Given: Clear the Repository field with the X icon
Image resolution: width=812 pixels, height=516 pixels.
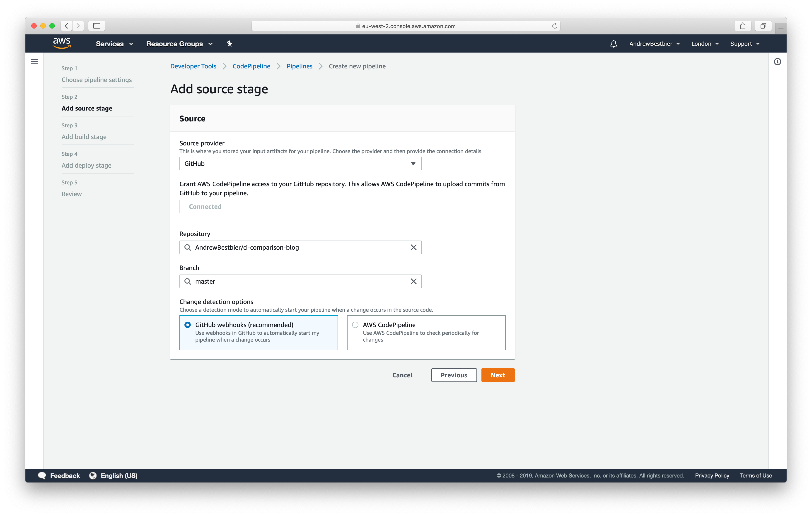Looking at the screenshot, I should (x=413, y=247).
